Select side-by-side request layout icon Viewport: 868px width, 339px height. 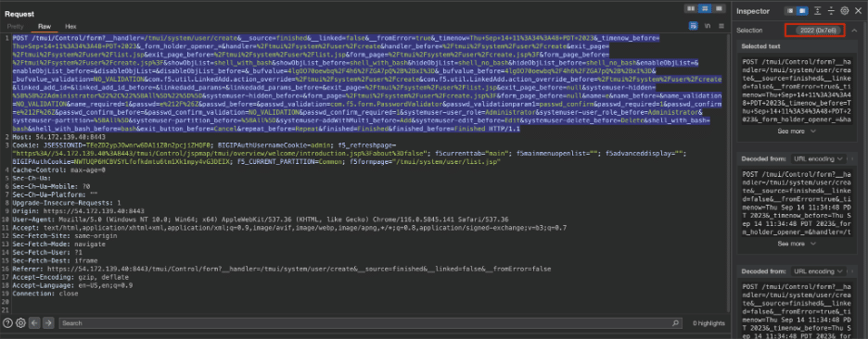pyautogui.click(x=692, y=8)
